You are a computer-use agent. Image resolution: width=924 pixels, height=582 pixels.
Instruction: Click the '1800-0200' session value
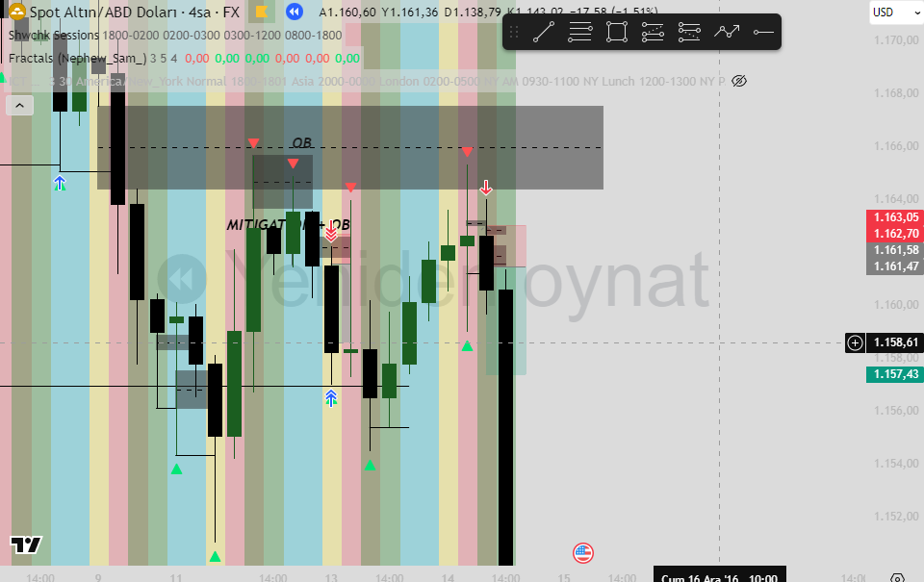(x=131, y=36)
